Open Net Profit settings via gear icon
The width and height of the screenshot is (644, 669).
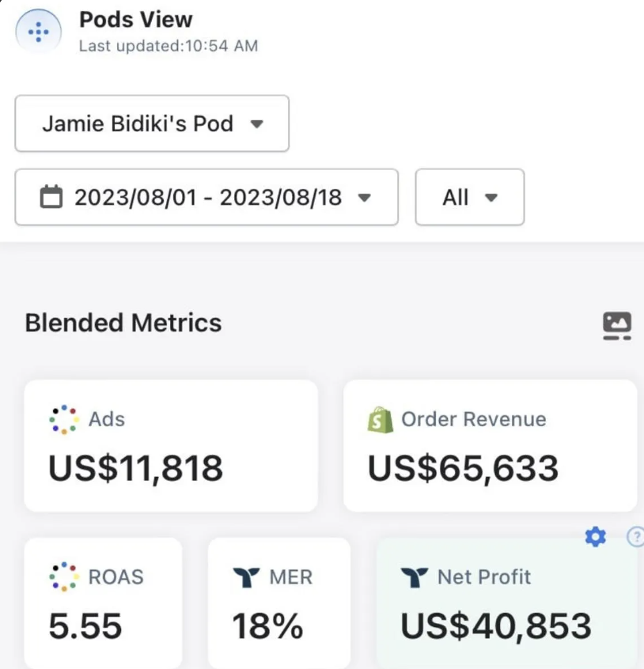595,536
